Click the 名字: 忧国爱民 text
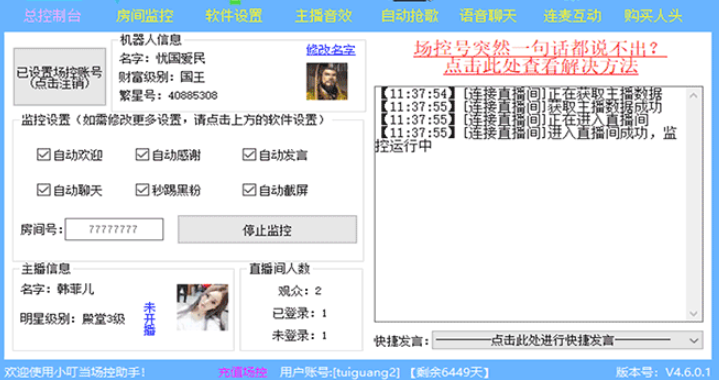The height and width of the screenshot is (380, 719). [162, 58]
